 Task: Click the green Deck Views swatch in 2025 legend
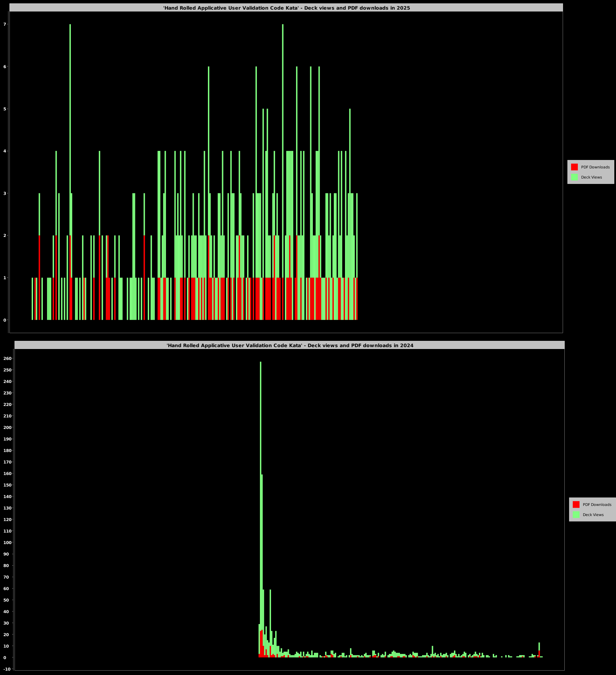click(x=574, y=177)
